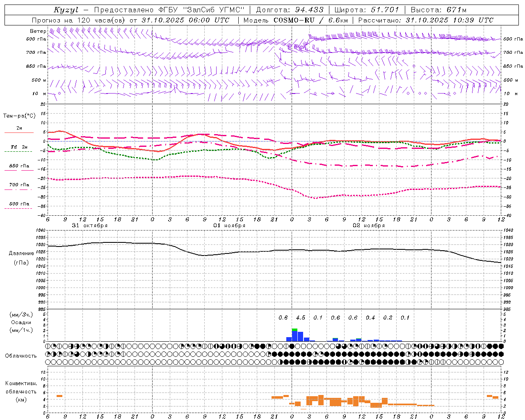Click the station name Kyzyl in header
Viewport: 525px width, 420px height.
(66, 10)
